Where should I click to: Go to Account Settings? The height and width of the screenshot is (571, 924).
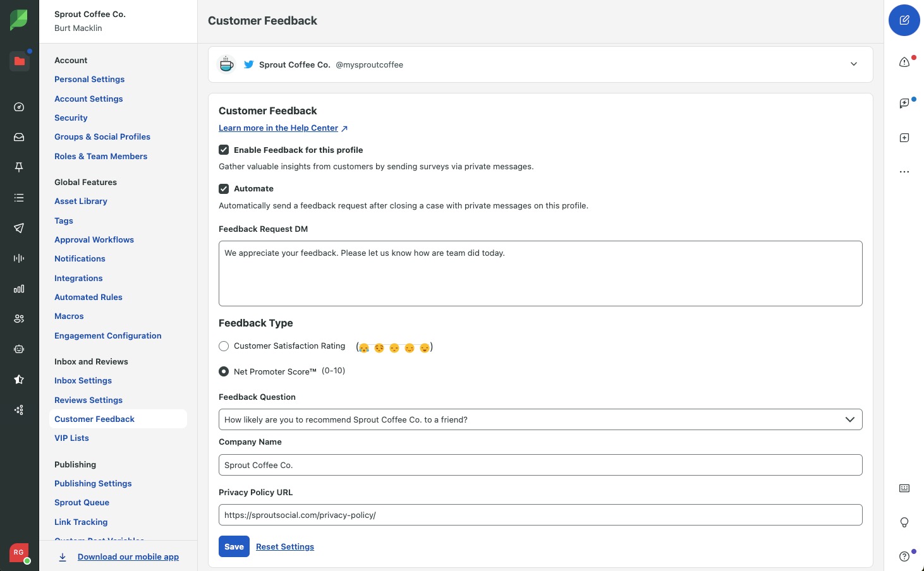pyautogui.click(x=88, y=99)
